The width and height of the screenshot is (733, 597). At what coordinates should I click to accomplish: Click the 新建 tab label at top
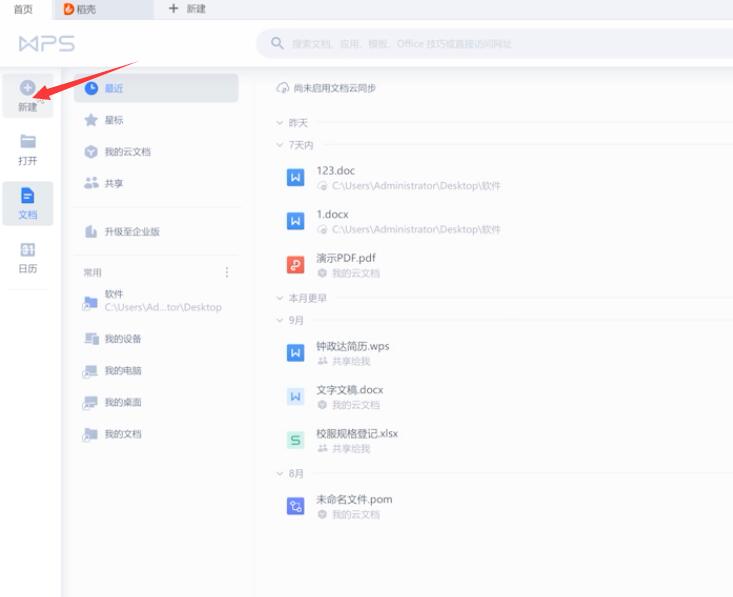click(196, 9)
